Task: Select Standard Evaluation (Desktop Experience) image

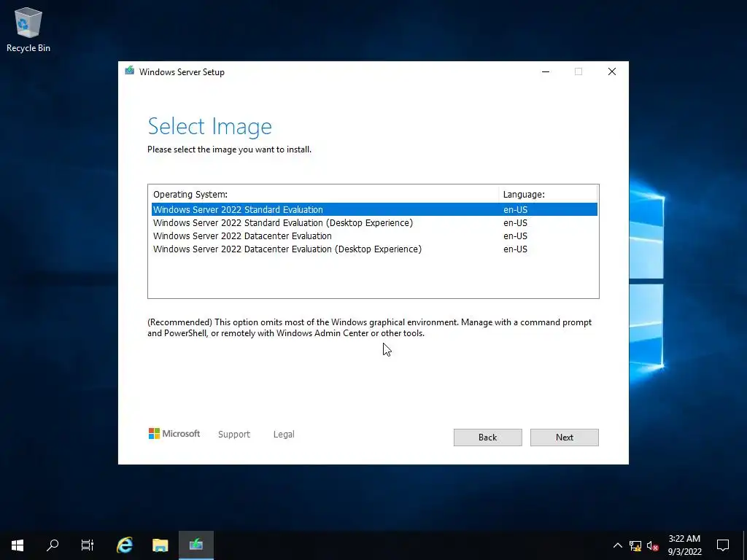Action: tap(374, 223)
